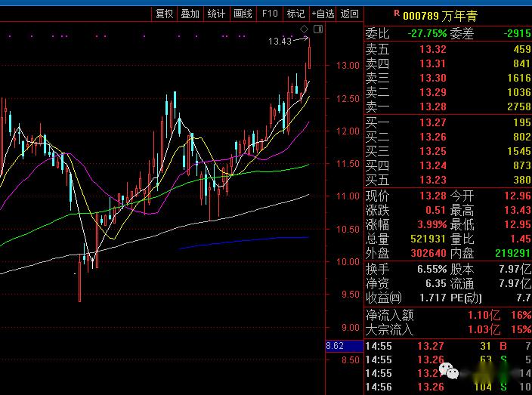Toggle the side panel layout icon
This screenshot has width=532, height=395.
tap(318, 29)
